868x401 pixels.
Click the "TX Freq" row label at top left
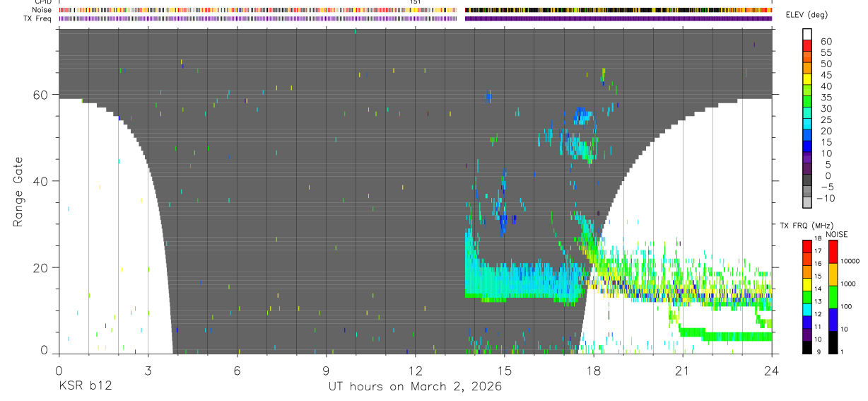point(37,18)
